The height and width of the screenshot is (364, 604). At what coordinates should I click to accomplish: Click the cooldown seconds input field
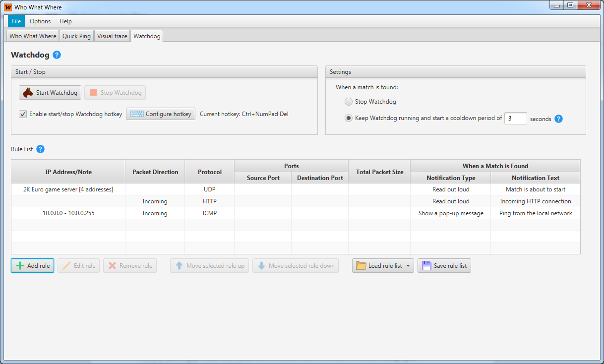515,118
